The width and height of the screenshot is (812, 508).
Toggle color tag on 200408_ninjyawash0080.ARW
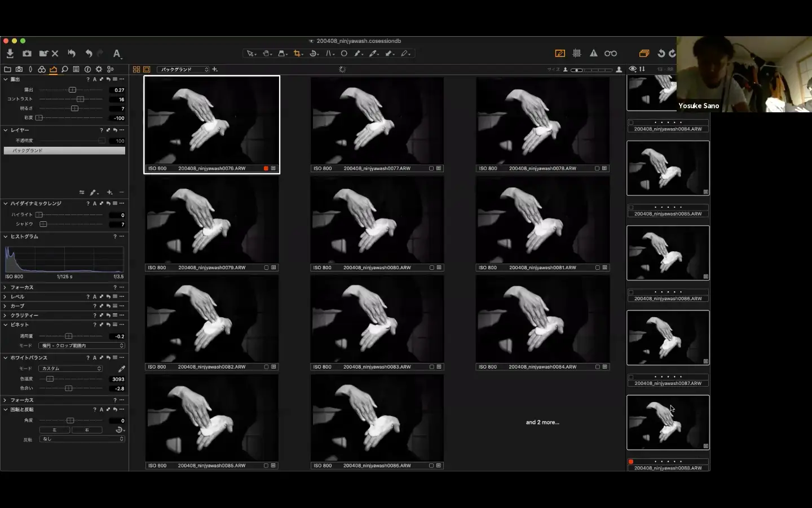point(431,268)
